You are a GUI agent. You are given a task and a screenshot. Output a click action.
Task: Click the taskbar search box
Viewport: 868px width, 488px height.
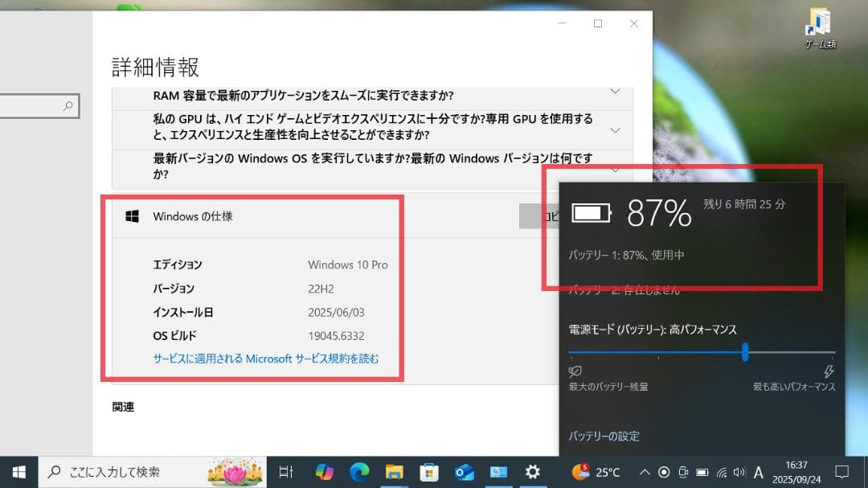[152, 472]
